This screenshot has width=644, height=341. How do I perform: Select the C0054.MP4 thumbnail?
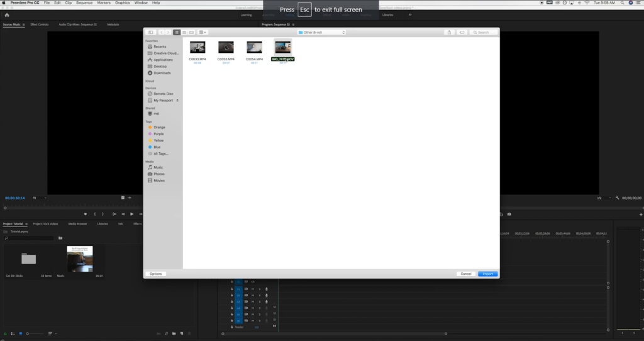coord(254,47)
